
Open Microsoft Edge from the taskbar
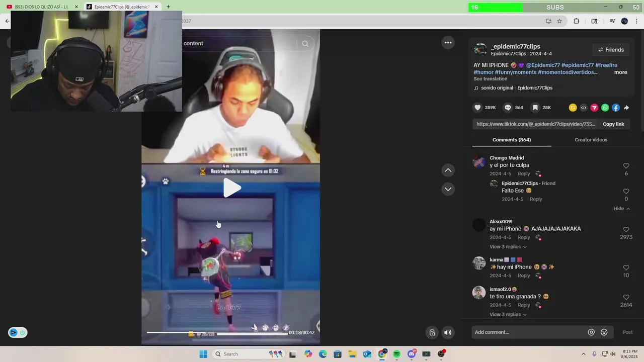tap(323, 354)
